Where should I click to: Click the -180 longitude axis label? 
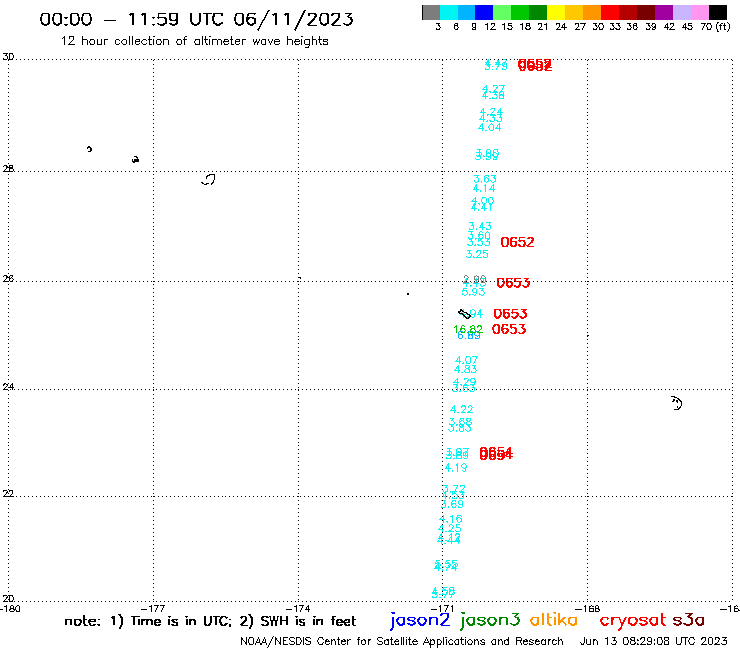[x=10, y=609]
